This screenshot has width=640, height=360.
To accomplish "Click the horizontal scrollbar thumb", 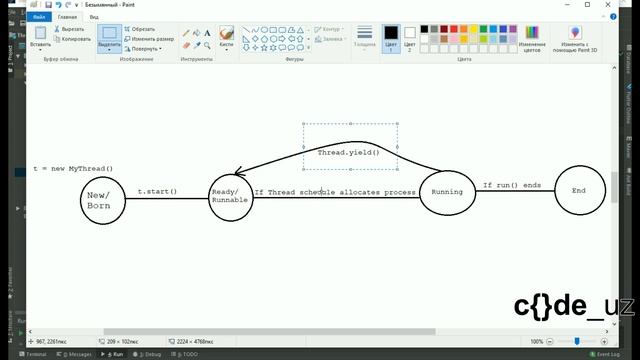I will click(269, 331).
